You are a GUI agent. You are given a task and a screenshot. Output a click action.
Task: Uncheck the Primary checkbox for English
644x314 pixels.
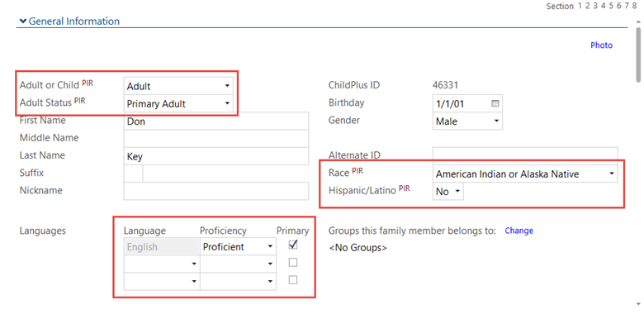[293, 245]
